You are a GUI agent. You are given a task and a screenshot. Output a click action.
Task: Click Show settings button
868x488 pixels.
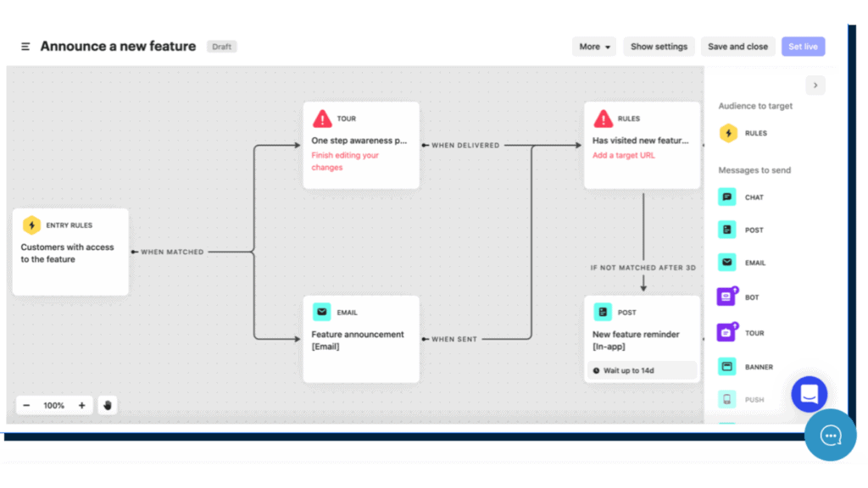click(x=659, y=47)
